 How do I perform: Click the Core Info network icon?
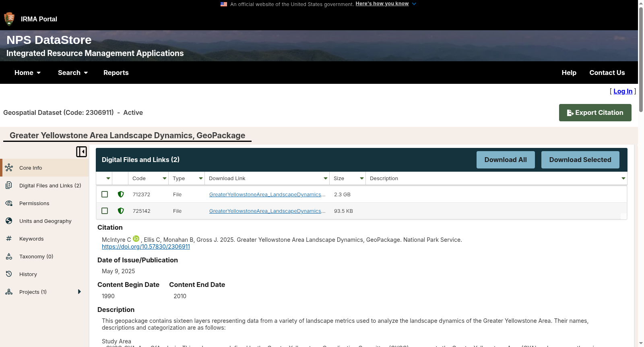(x=9, y=168)
